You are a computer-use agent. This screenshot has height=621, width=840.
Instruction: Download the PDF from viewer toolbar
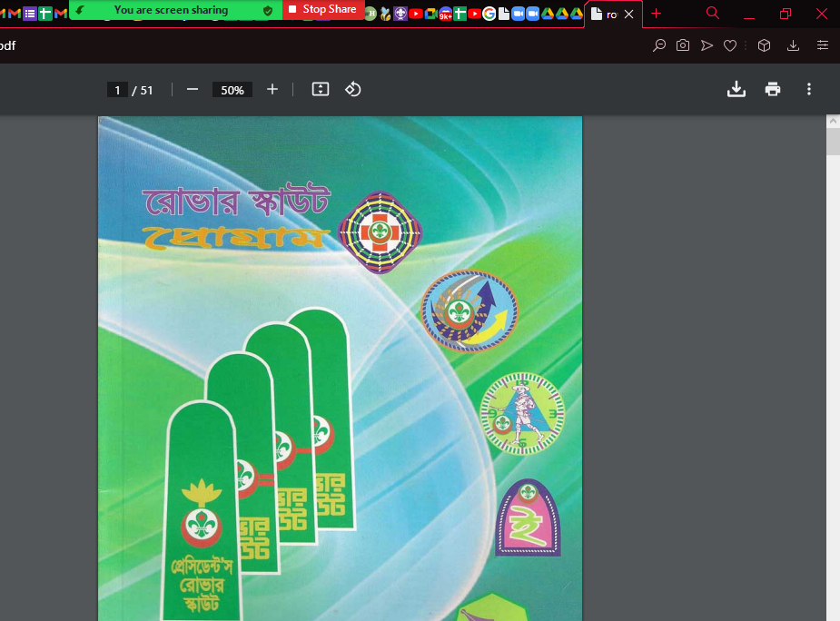pyautogui.click(x=736, y=89)
